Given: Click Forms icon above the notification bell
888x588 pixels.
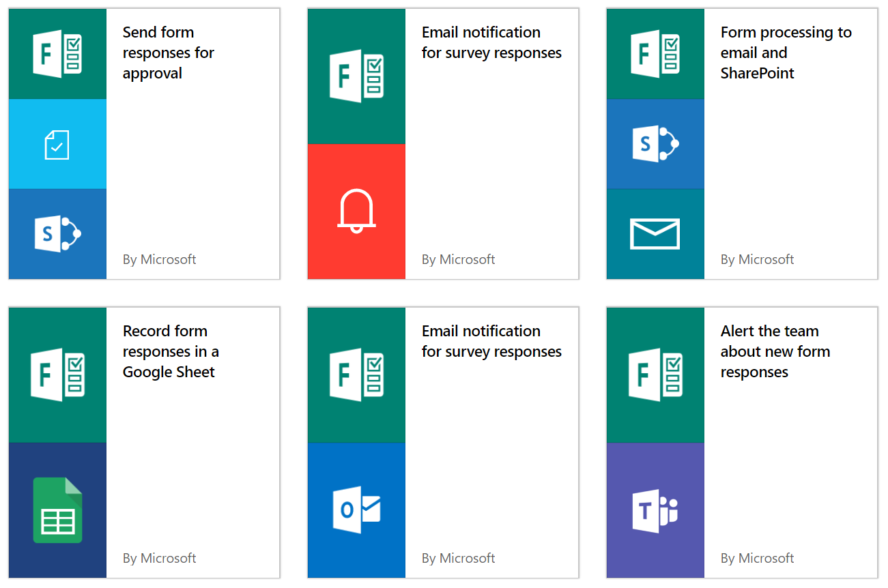Looking at the screenshot, I should [x=356, y=76].
